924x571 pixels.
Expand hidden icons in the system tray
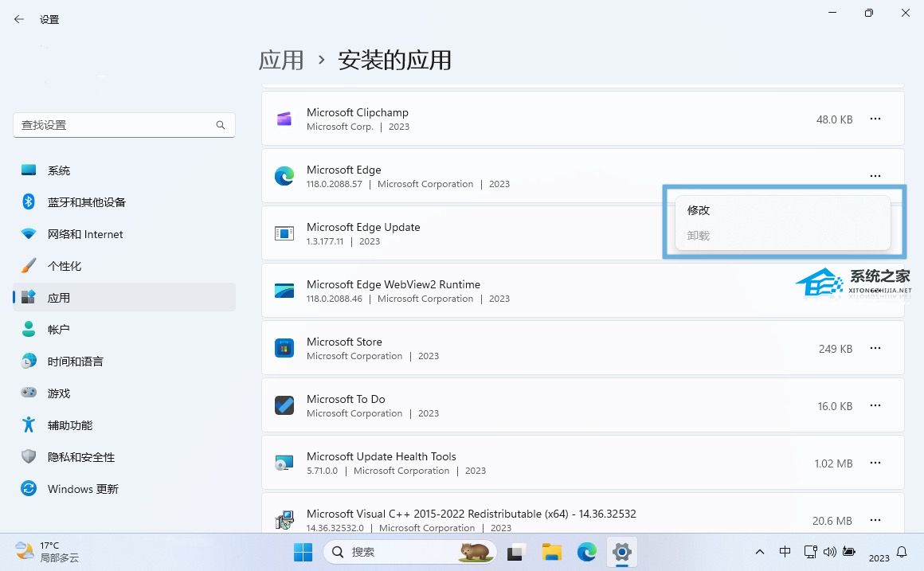759,551
